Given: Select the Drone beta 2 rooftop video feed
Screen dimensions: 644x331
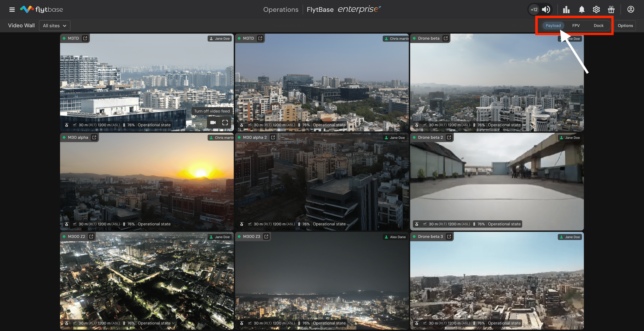Looking at the screenshot, I should point(497,182).
